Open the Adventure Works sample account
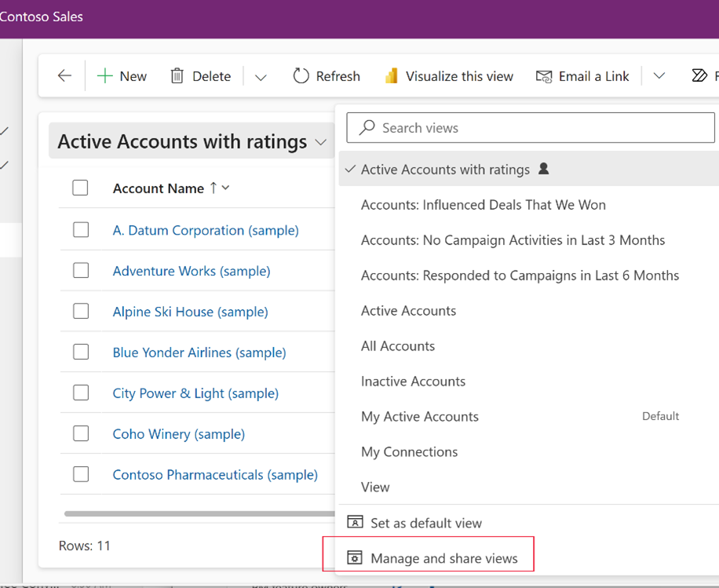 [191, 270]
